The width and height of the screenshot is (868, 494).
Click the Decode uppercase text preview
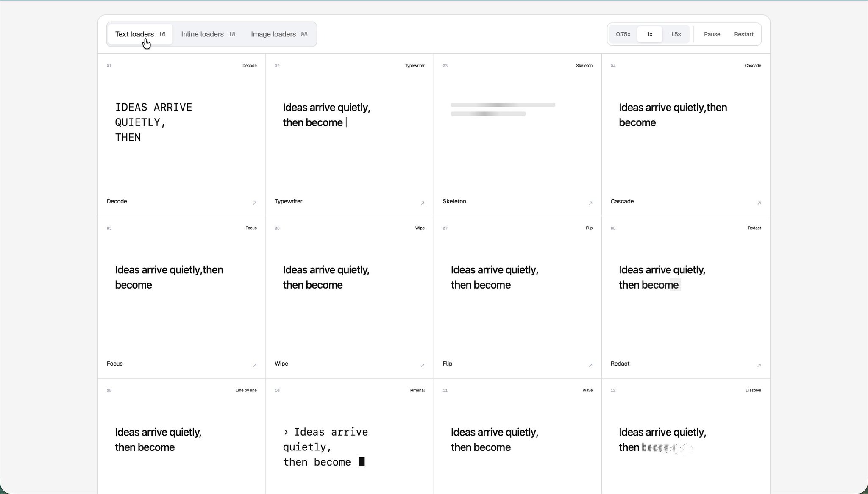[x=153, y=122]
